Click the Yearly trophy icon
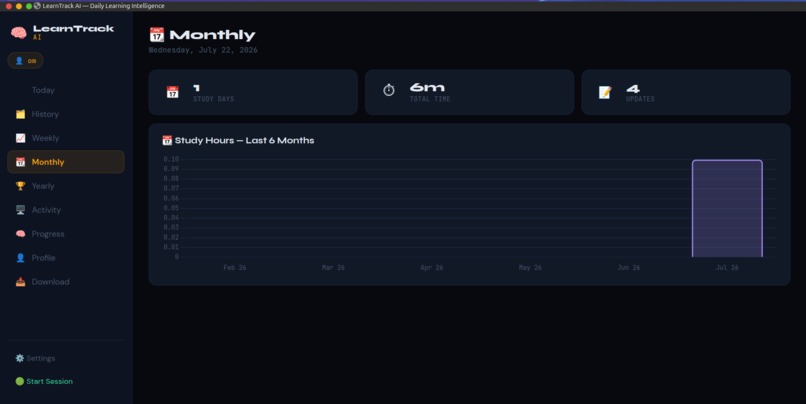The height and width of the screenshot is (404, 806). [21, 186]
